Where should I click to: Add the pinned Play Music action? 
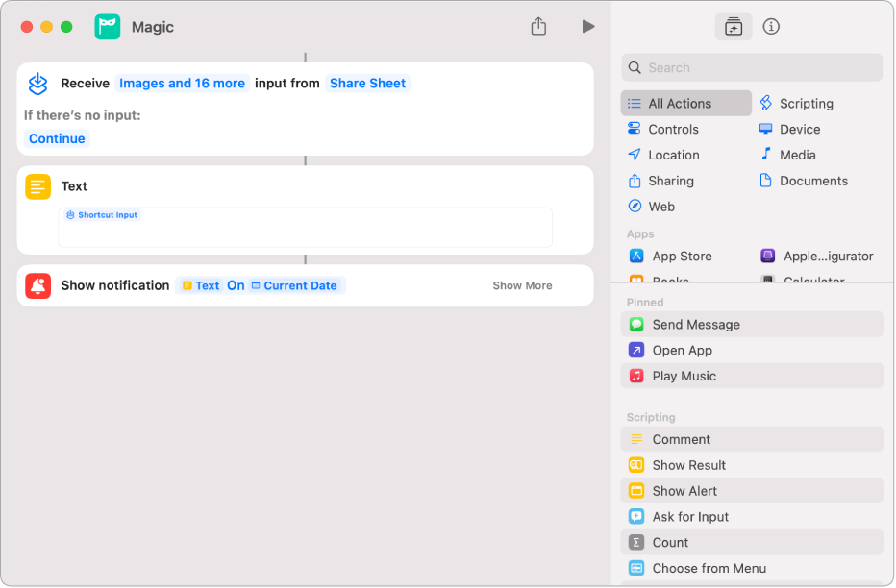pos(752,376)
